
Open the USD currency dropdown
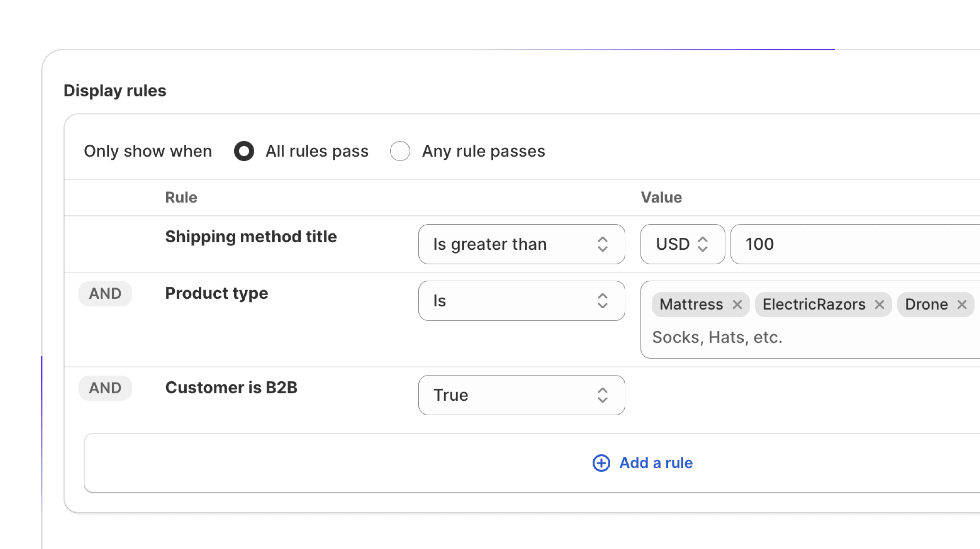coord(683,244)
